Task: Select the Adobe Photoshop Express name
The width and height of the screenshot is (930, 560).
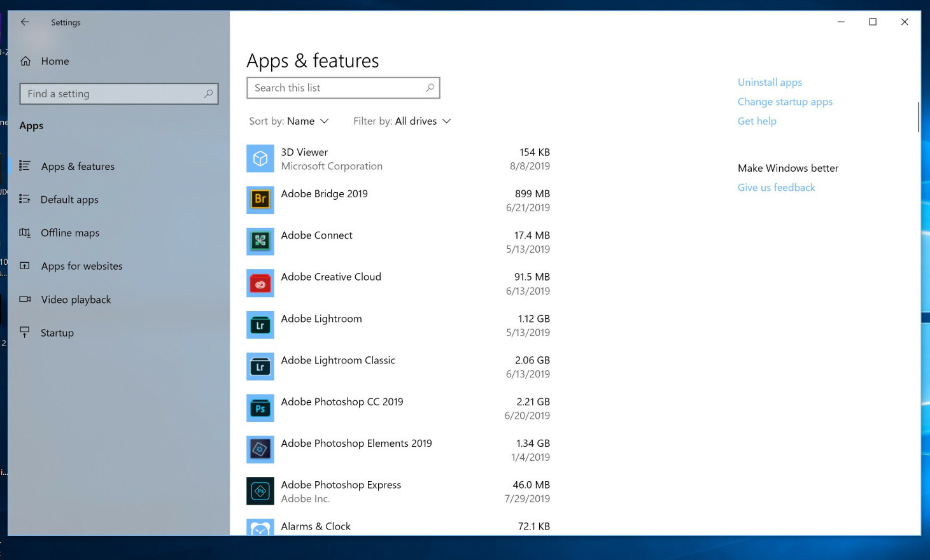Action: [341, 485]
